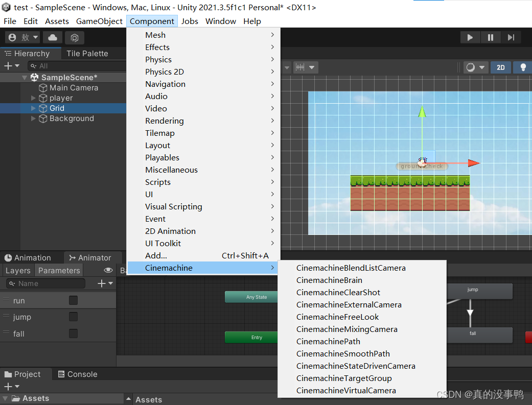Click the grid snap increment icon

(300, 67)
